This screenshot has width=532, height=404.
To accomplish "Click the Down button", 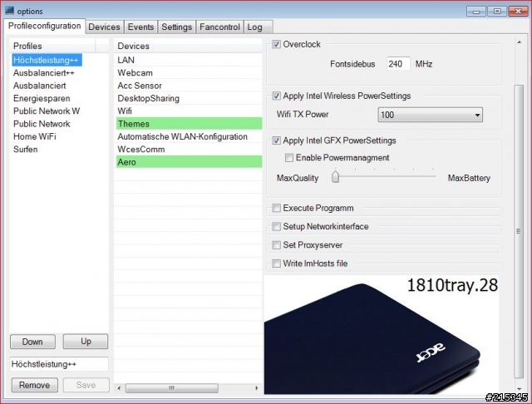I will click(32, 342).
